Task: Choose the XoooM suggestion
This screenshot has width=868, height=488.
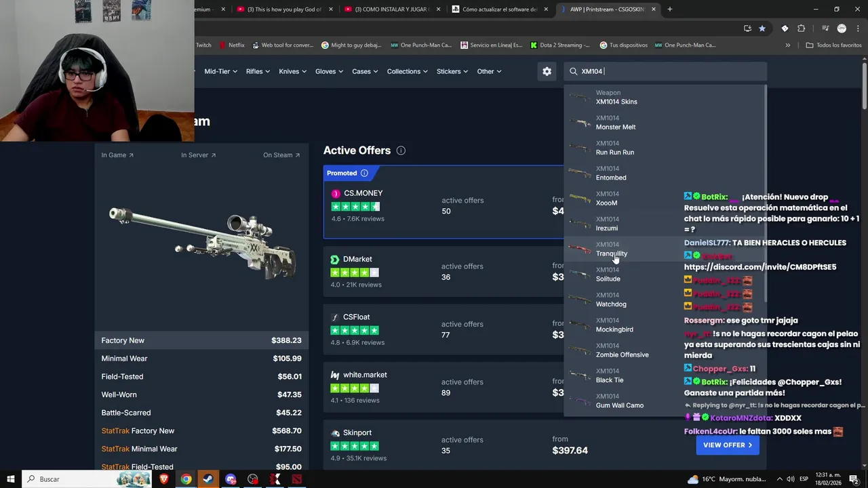Action: pyautogui.click(x=664, y=199)
